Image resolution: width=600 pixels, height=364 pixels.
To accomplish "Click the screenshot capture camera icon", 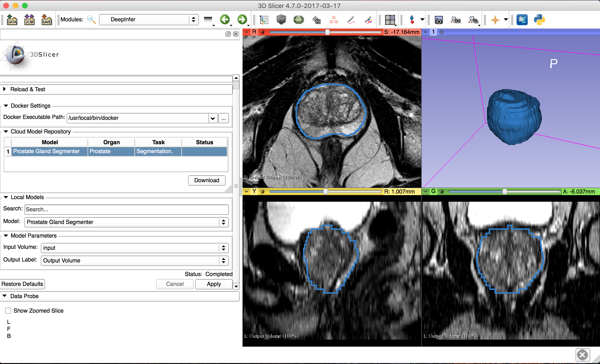I will [439, 20].
